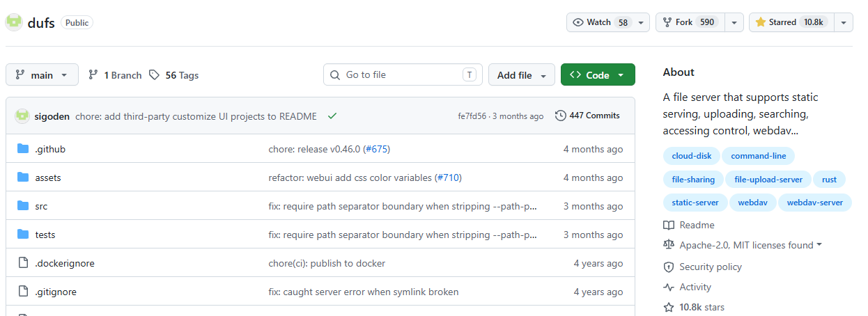Viewport: 868px width, 316px height.
Task: Click the shield icon beside Security policy
Action: 669,267
